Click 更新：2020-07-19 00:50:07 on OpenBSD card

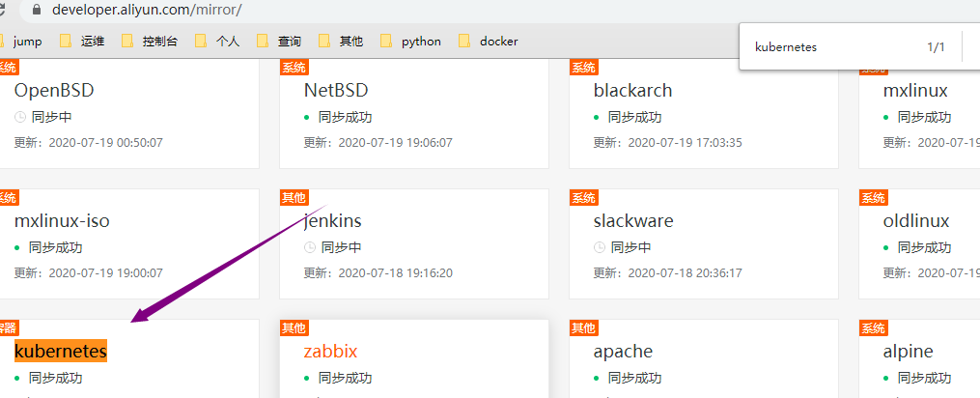pos(88,143)
